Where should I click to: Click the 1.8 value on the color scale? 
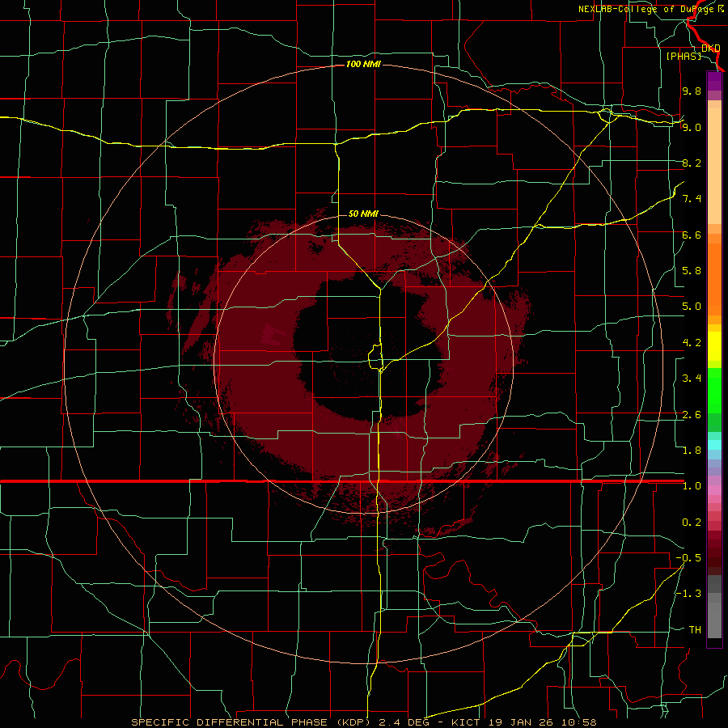[692, 450]
